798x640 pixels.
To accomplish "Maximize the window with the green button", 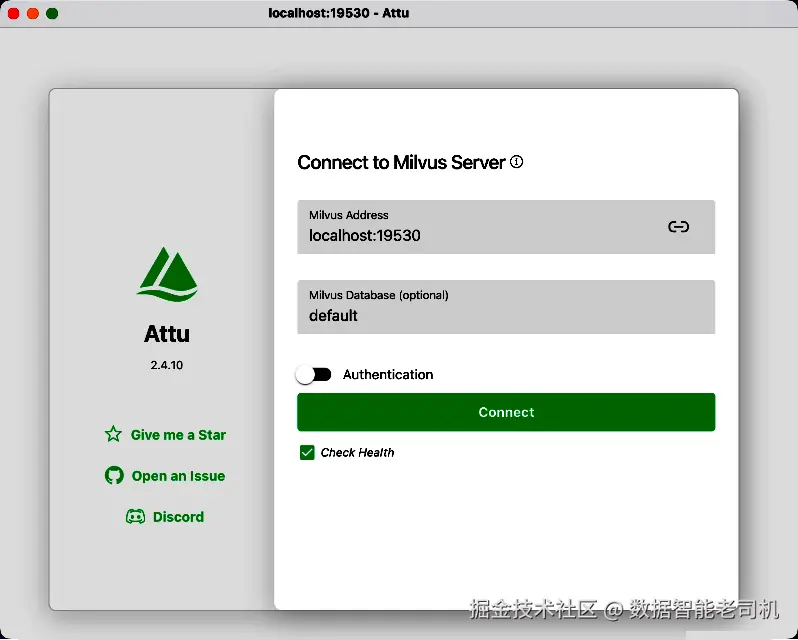I will click(x=52, y=13).
